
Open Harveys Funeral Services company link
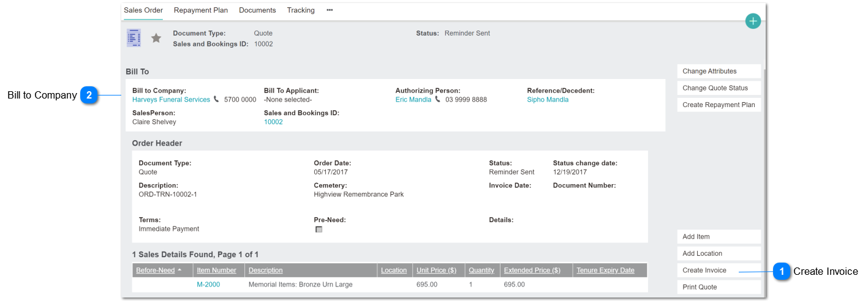[171, 99]
